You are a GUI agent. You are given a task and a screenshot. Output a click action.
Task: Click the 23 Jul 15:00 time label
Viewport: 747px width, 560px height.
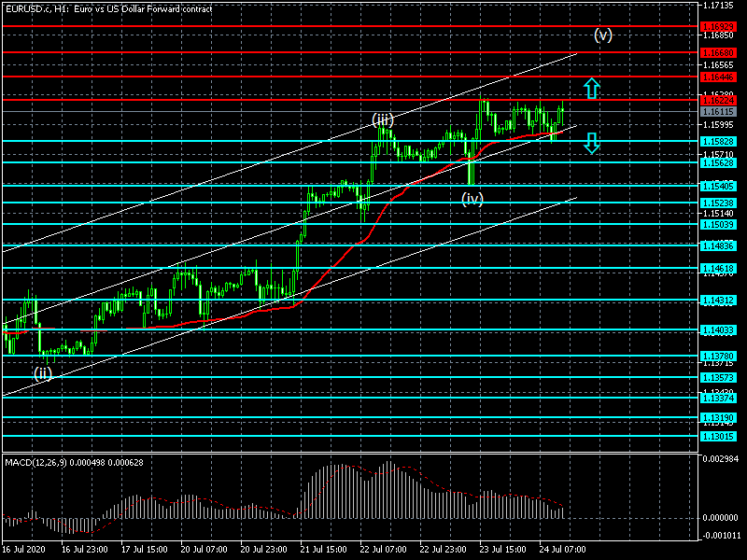[502, 550]
